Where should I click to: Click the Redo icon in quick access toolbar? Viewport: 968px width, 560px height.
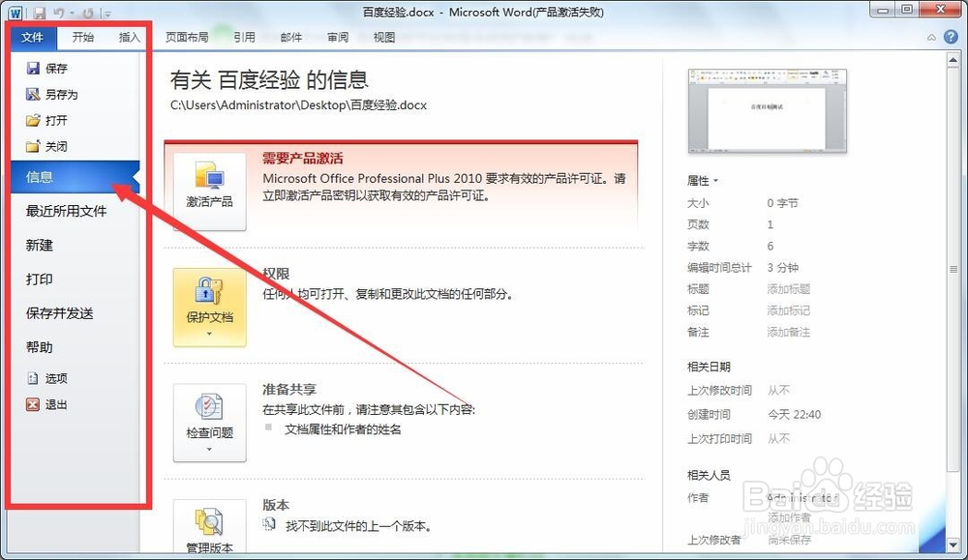(x=88, y=13)
